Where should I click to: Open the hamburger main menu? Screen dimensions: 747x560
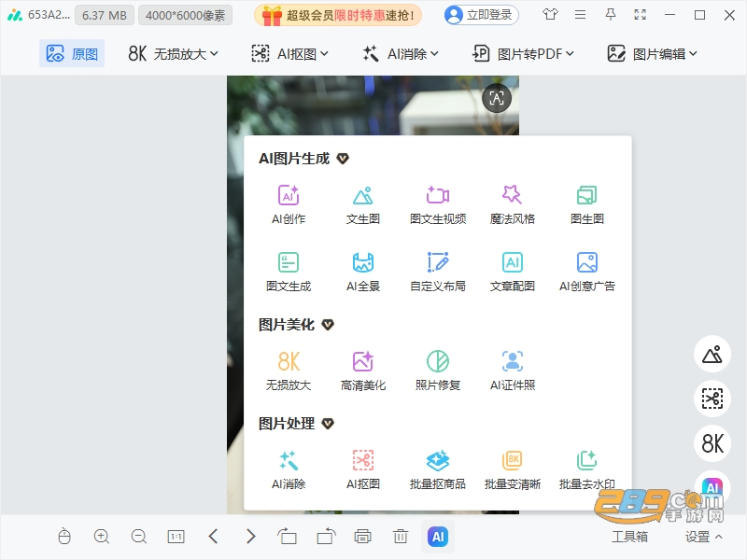click(x=580, y=15)
